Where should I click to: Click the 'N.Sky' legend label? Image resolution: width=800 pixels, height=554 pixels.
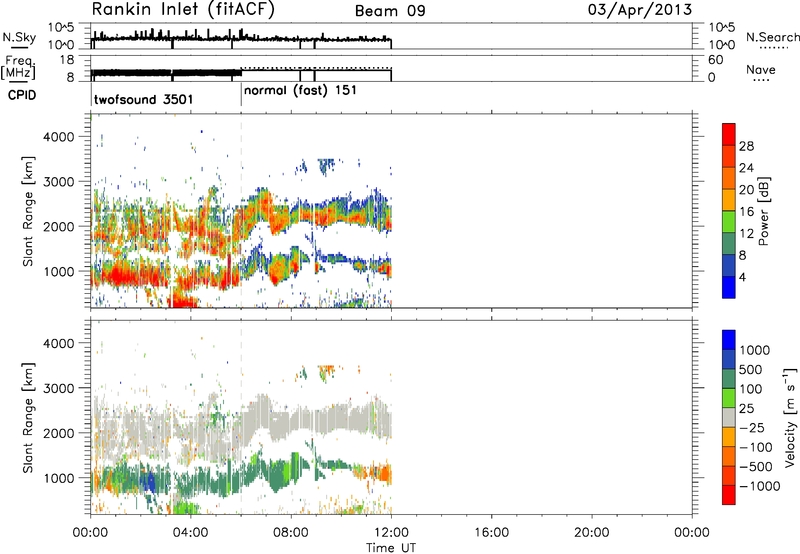(x=19, y=37)
